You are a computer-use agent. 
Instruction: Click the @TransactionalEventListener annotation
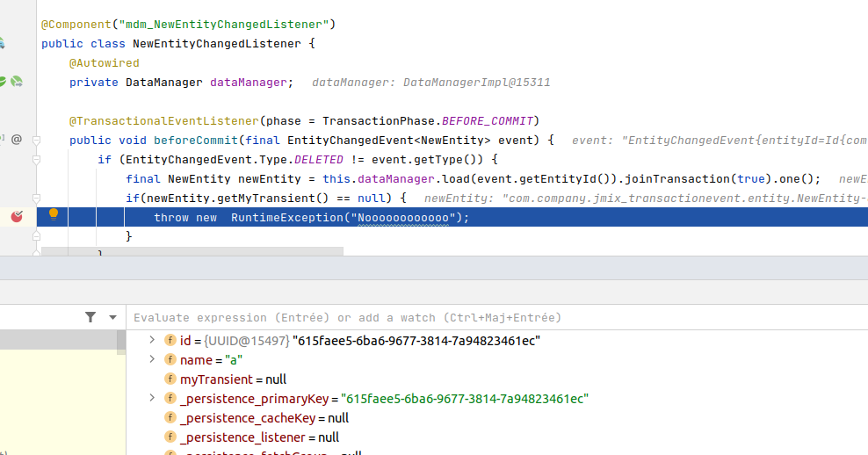pyautogui.click(x=164, y=121)
